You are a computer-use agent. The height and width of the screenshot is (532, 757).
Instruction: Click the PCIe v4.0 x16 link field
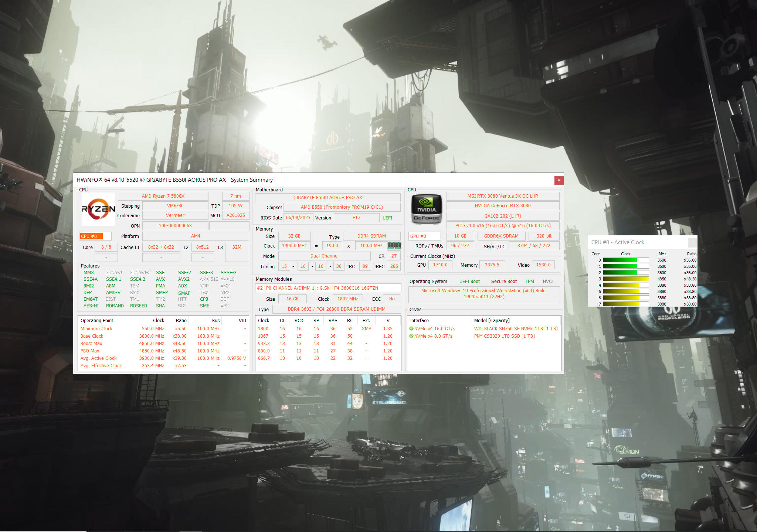pos(503,226)
